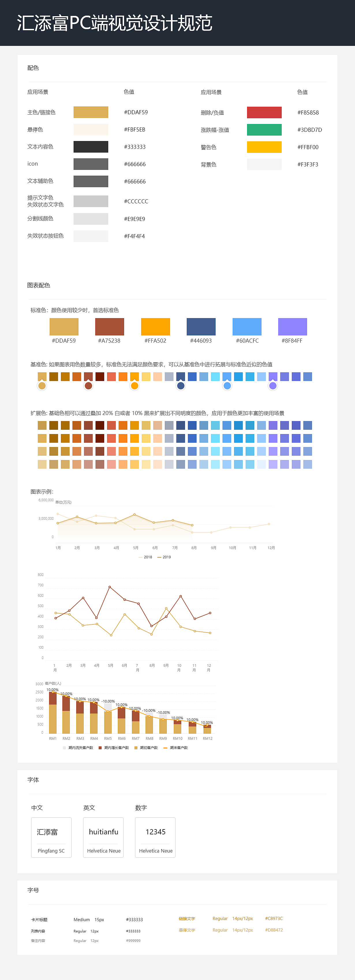The width and height of the screenshot is (355, 980).
Task: Select the dark blue circular marker below base colors
Action: [x=181, y=386]
